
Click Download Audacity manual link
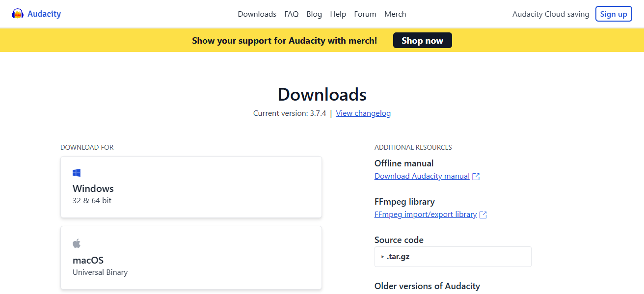pyautogui.click(x=422, y=176)
